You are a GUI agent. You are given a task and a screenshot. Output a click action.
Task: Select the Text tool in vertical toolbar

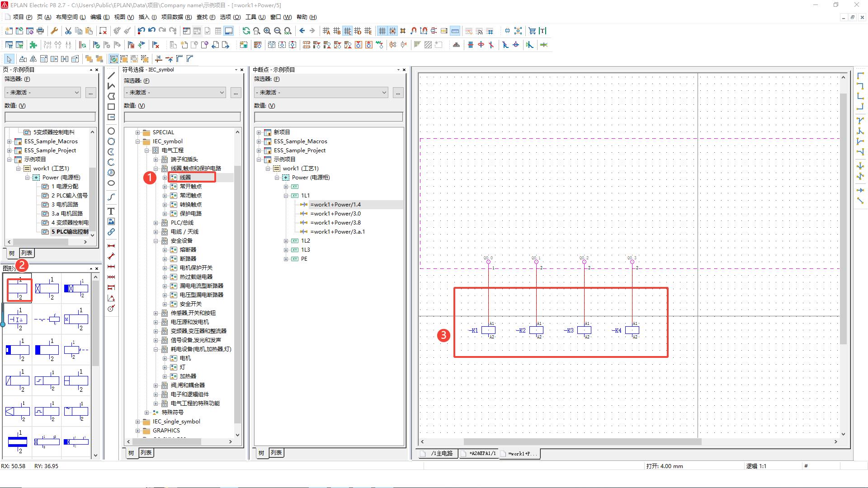point(111,211)
